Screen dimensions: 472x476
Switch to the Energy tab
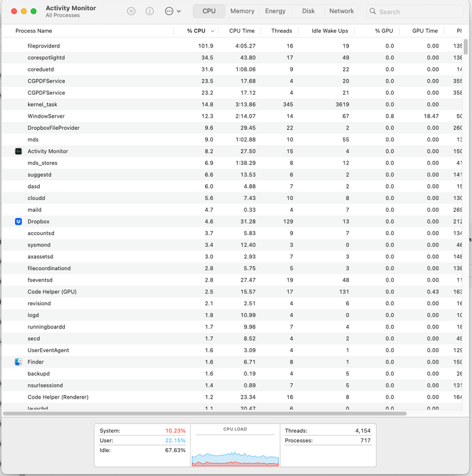click(275, 11)
